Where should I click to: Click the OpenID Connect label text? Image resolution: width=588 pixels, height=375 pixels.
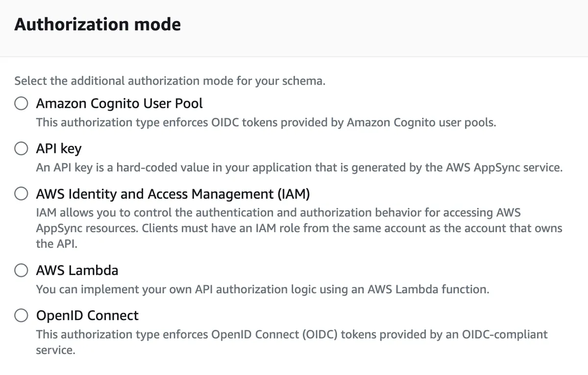pyautogui.click(x=87, y=315)
